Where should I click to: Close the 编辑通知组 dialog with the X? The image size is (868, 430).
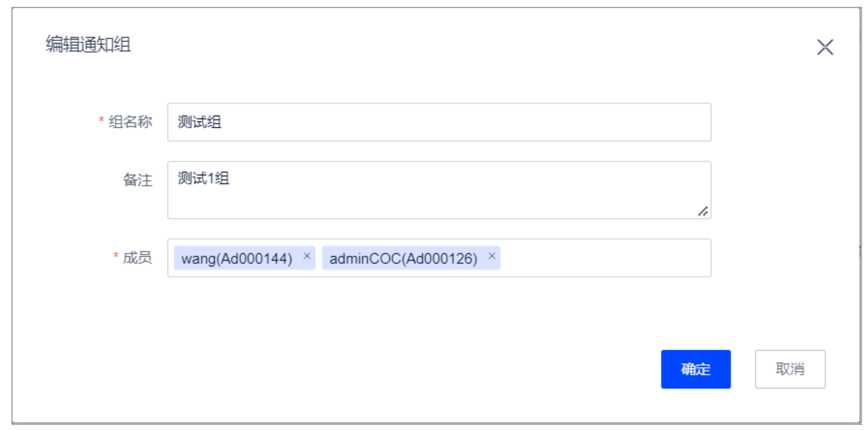tap(825, 47)
